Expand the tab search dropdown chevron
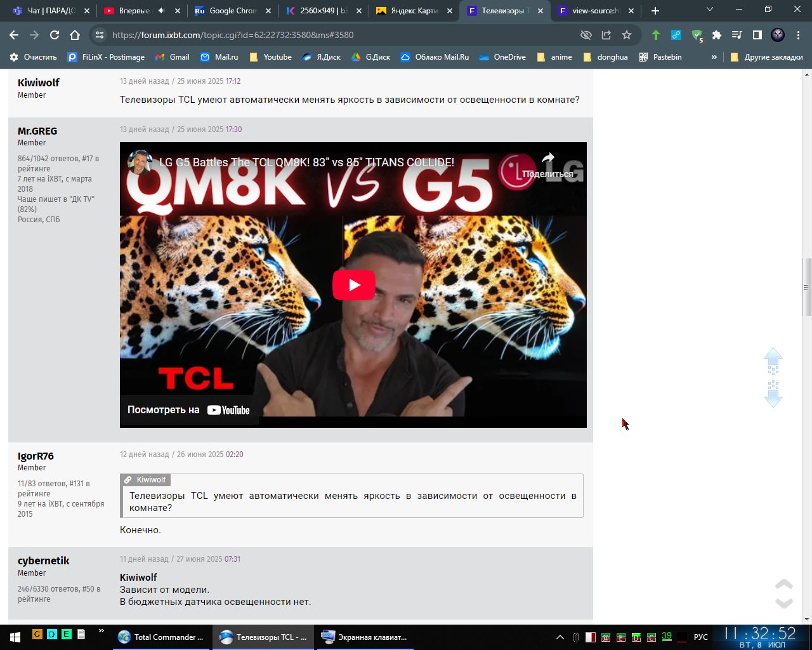 coord(710,10)
